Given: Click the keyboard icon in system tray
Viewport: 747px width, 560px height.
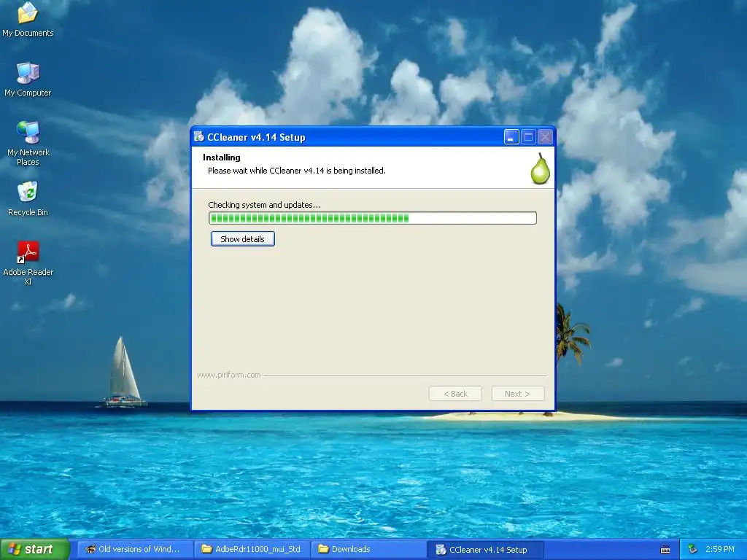Looking at the screenshot, I should (x=665, y=550).
